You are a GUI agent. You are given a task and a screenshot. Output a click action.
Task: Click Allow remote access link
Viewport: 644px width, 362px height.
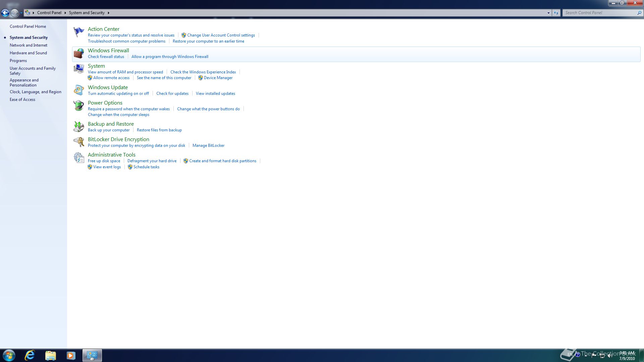[111, 78]
